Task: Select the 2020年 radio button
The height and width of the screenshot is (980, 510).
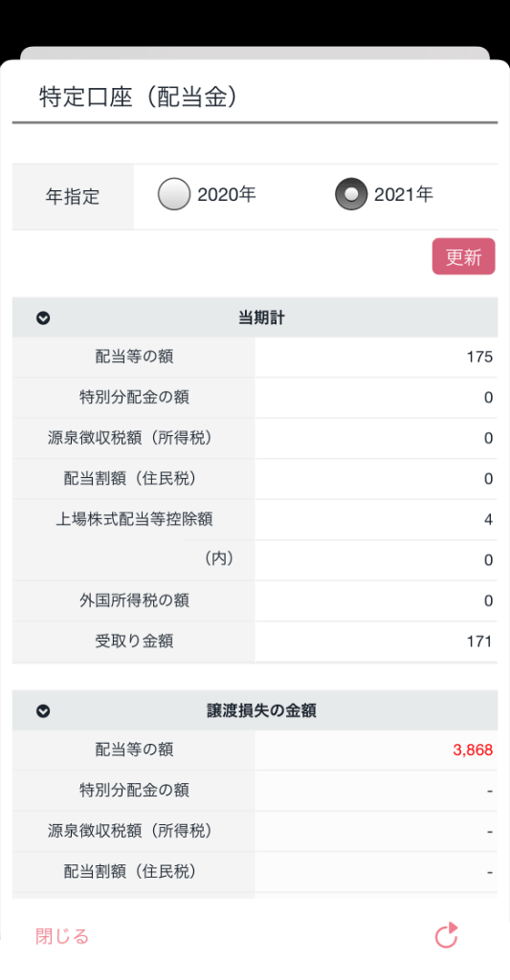Action: (174, 194)
